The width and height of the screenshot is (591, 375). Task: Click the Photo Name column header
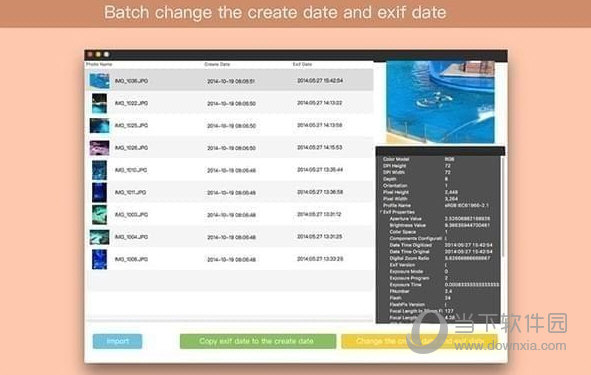point(99,64)
